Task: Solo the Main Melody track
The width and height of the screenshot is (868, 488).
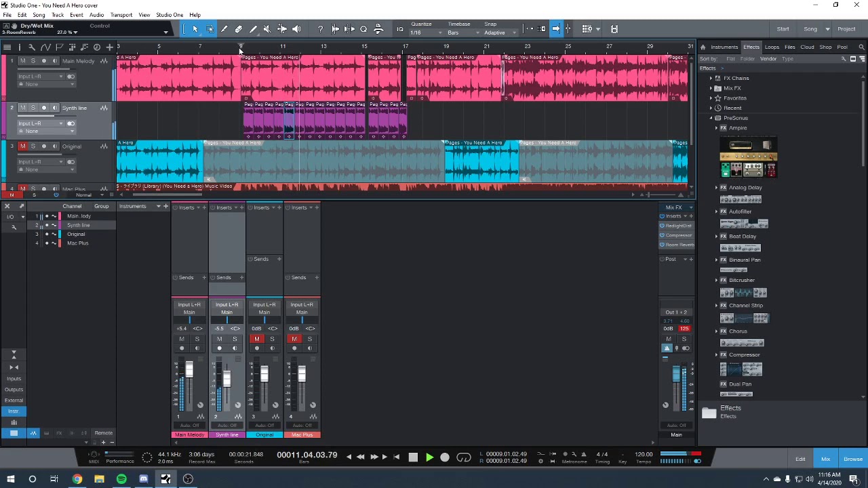Action: [x=33, y=61]
